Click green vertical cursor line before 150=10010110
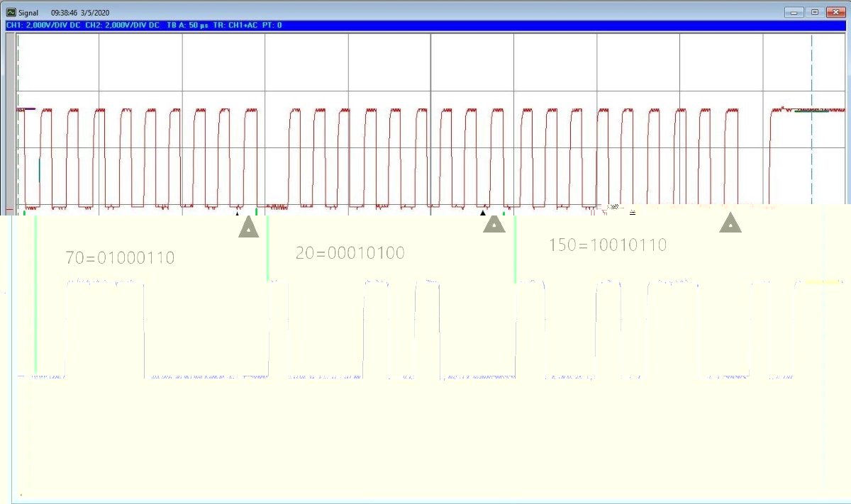This screenshot has width=851, height=504. (x=515, y=250)
